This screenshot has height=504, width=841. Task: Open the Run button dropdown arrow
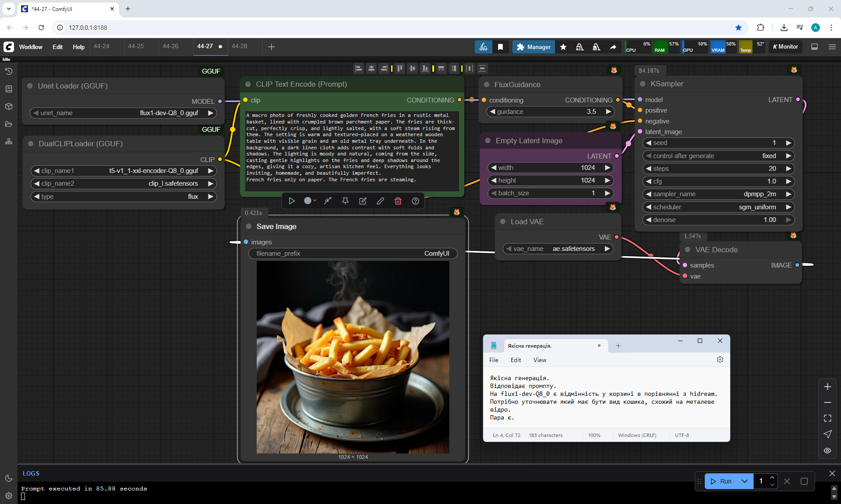tap(745, 481)
